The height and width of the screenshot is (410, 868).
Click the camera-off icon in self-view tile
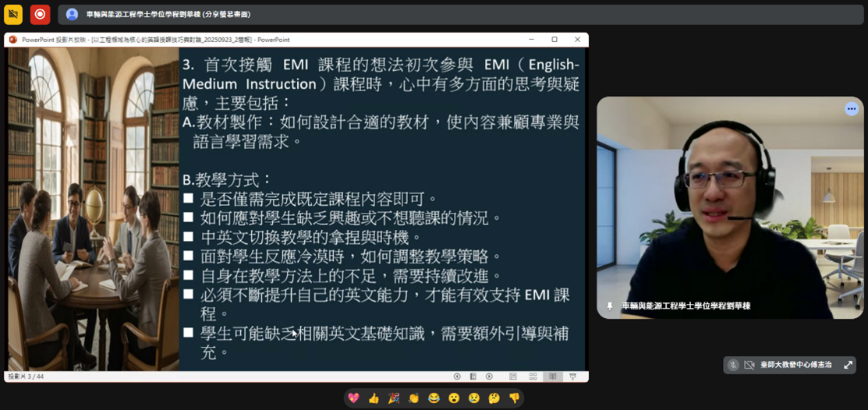coord(749,365)
